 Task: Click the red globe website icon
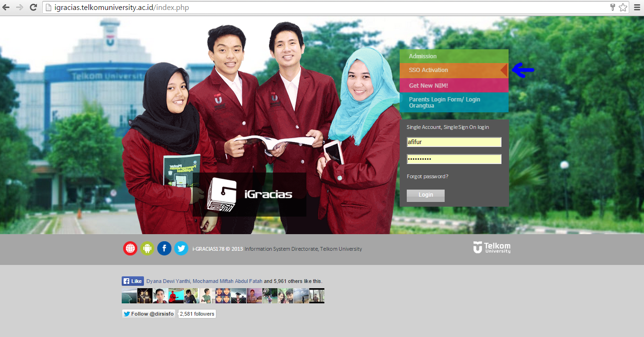[130, 248]
